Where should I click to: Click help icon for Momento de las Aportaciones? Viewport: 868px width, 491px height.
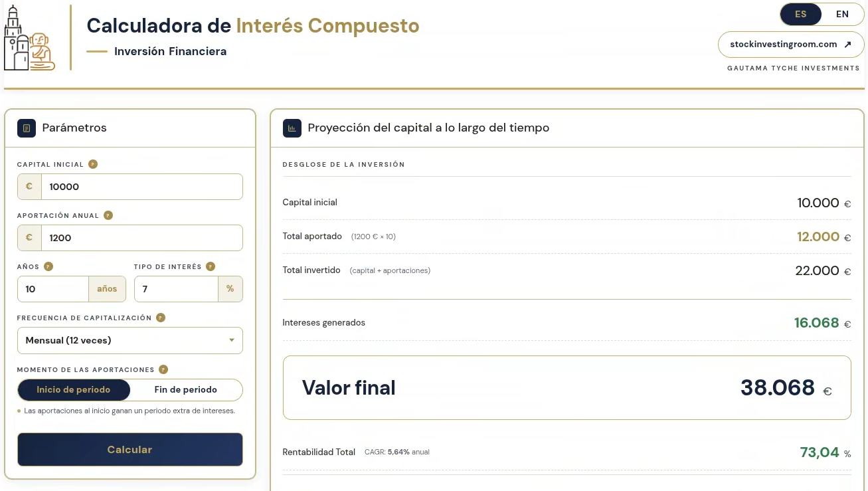point(163,369)
